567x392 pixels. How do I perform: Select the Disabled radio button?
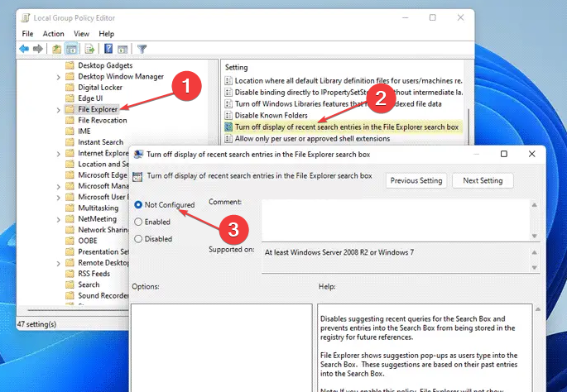point(138,239)
